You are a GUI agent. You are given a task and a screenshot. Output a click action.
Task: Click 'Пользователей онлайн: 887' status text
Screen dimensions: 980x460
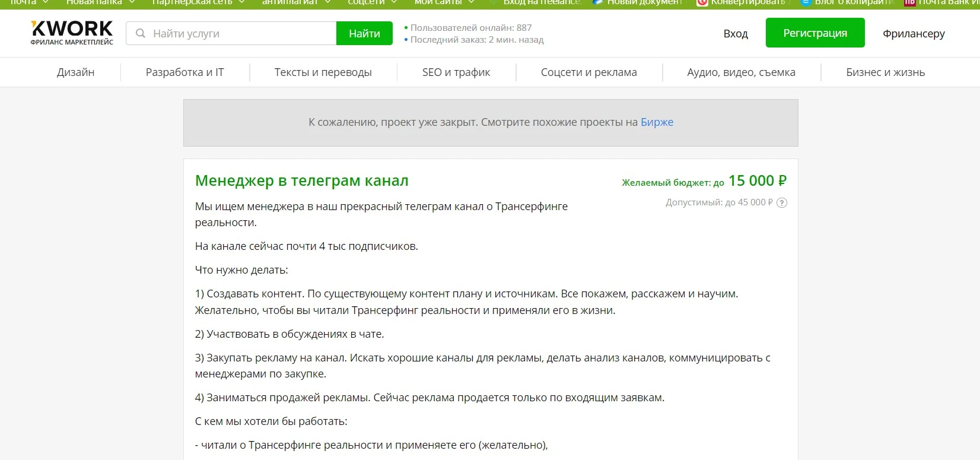[x=471, y=28]
